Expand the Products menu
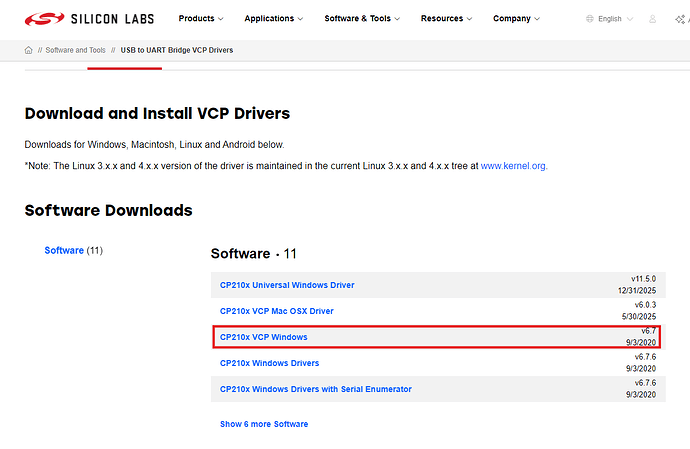 [x=201, y=18]
